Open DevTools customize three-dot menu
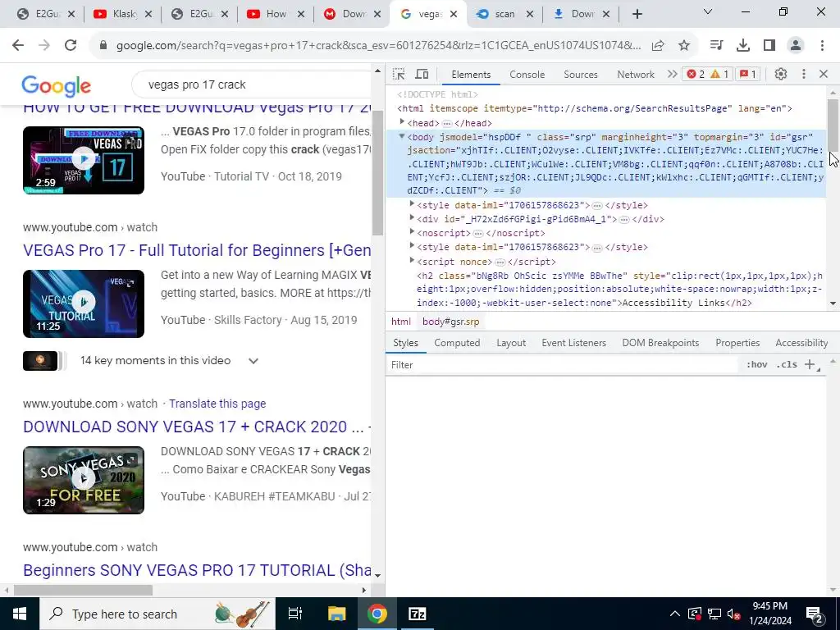 click(x=804, y=74)
